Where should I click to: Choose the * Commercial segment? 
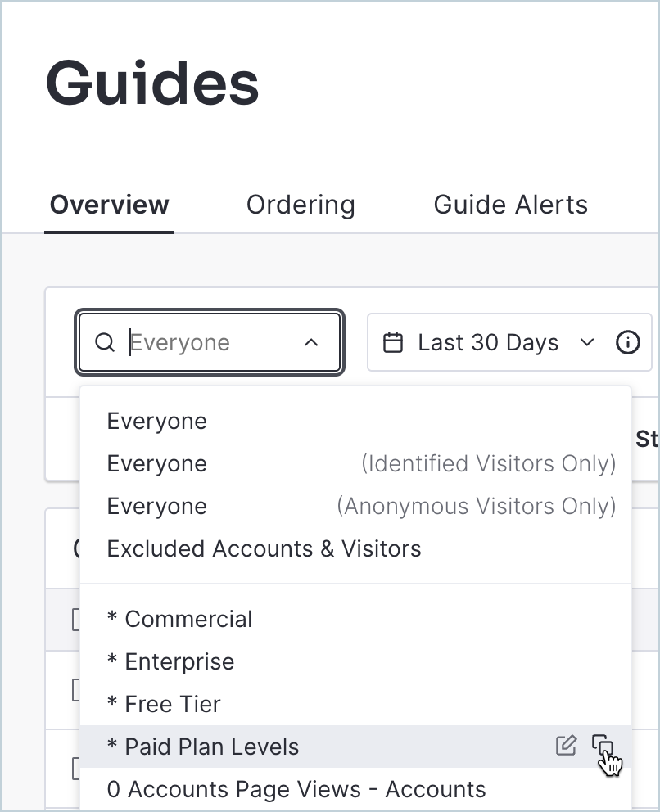(180, 619)
